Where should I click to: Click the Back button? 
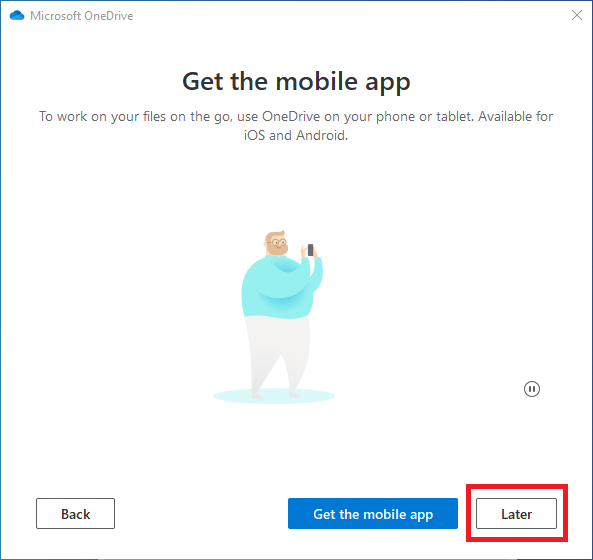[x=75, y=513]
